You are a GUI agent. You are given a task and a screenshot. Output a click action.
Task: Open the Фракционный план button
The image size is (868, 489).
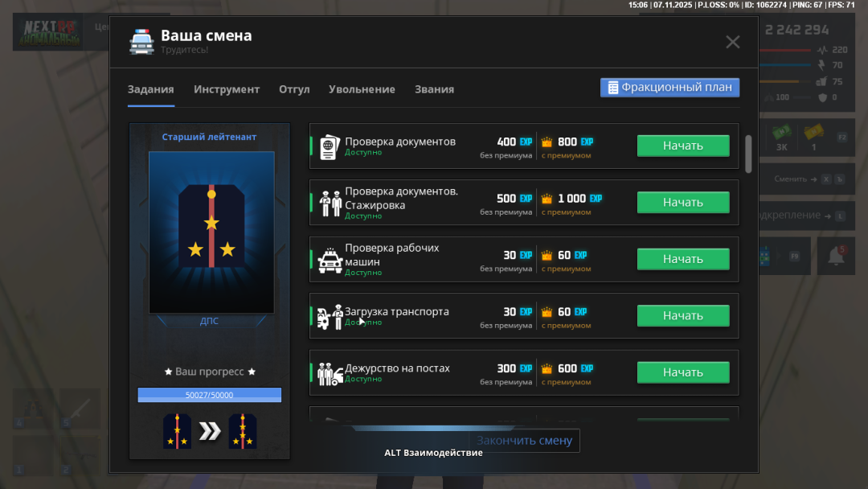click(x=669, y=88)
